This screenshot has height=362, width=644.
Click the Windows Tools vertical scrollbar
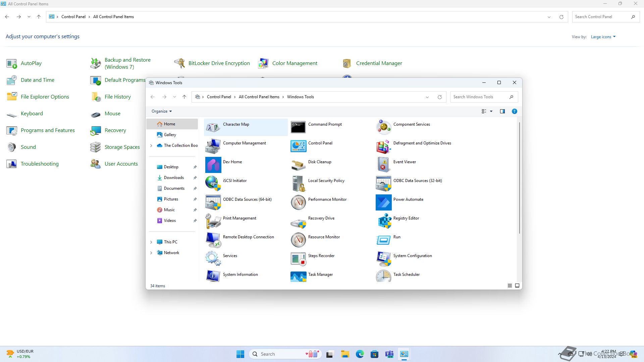(520, 178)
